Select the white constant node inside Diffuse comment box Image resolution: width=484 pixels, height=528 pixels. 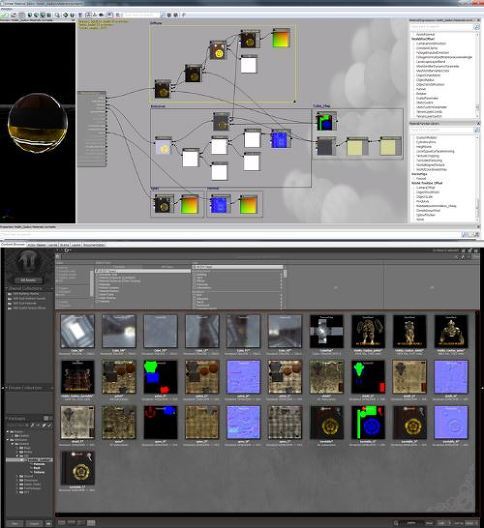pyautogui.click(x=249, y=64)
